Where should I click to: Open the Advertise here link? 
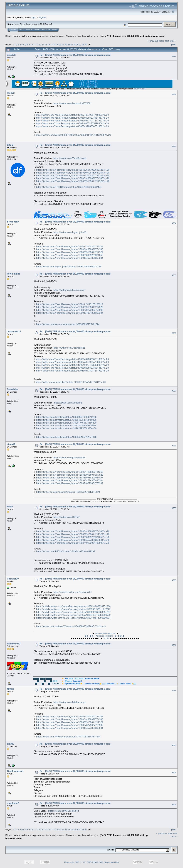click(x=140, y=89)
